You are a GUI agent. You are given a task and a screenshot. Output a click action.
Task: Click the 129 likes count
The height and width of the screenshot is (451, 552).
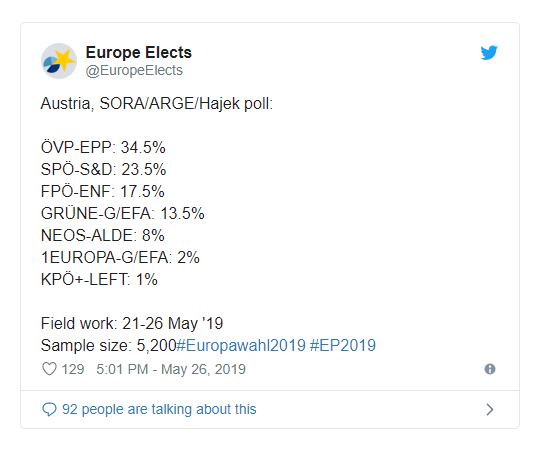point(73,369)
